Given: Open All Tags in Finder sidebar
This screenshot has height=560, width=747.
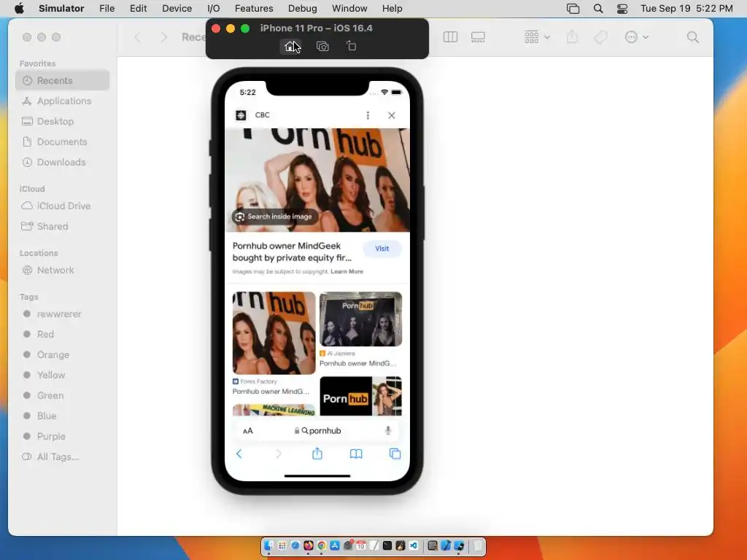Looking at the screenshot, I should 63,457.
